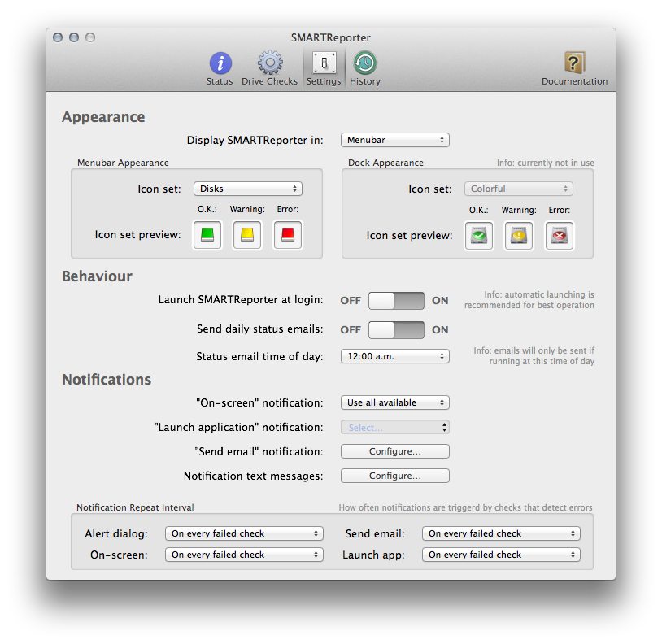Click the yellow Warning menubar icon preview
Viewport: 662px width, 644px height.
pyautogui.click(x=247, y=235)
